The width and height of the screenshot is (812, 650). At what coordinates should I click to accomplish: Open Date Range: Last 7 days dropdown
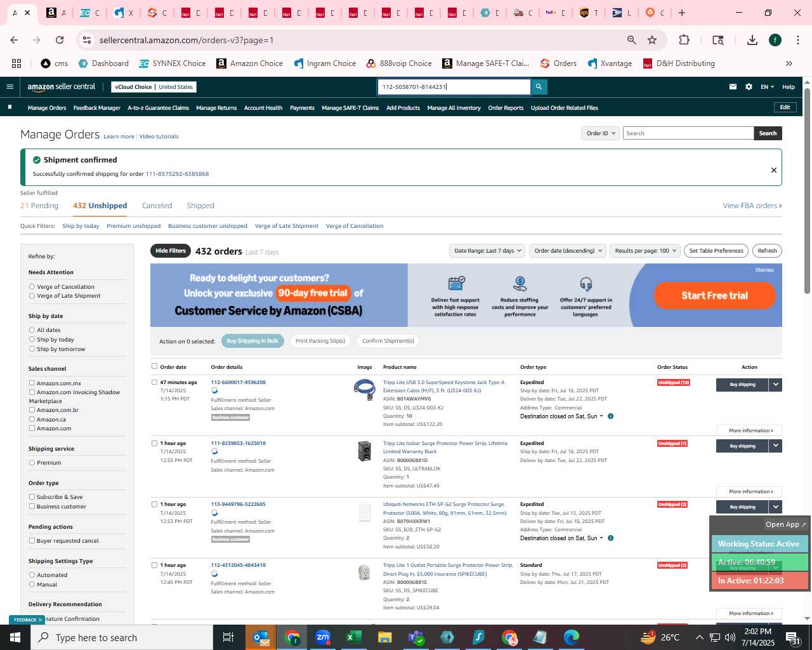tap(487, 251)
